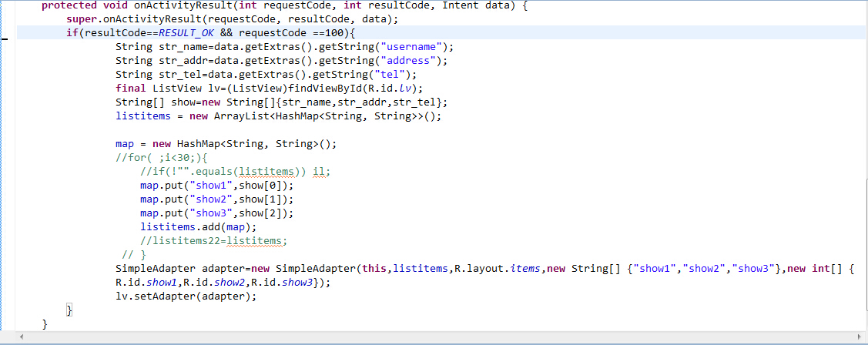Click the 'map = new HashMap<String, String>()' line

point(226,144)
